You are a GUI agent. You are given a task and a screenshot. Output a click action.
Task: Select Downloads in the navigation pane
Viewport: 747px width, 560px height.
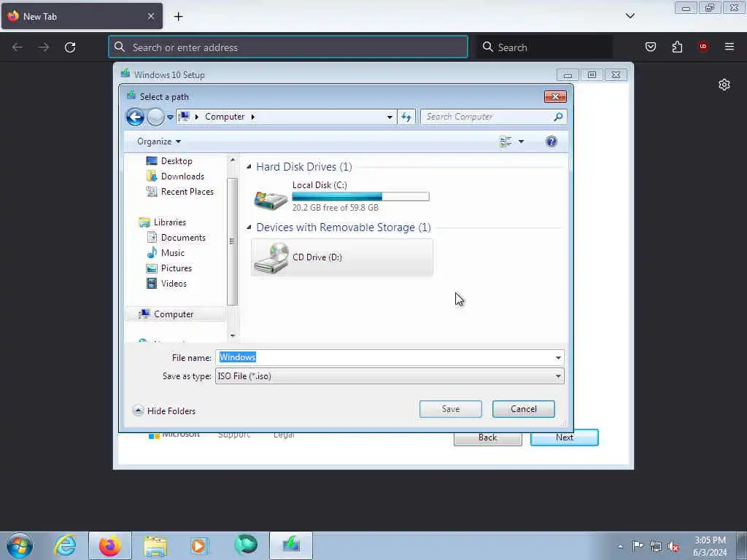pos(175,176)
